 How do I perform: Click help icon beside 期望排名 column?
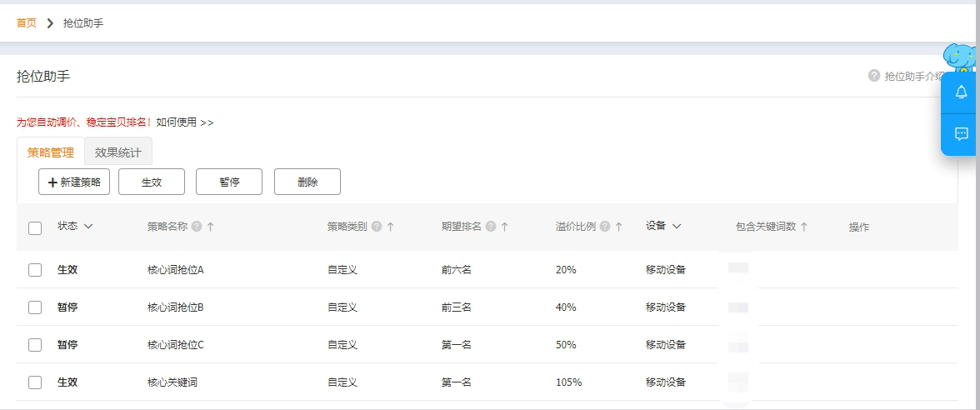[491, 227]
